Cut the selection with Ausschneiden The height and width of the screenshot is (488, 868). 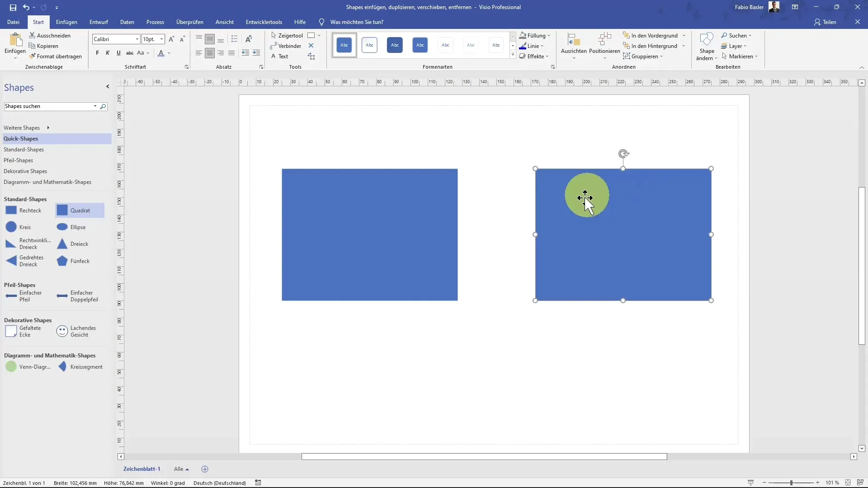click(50, 35)
